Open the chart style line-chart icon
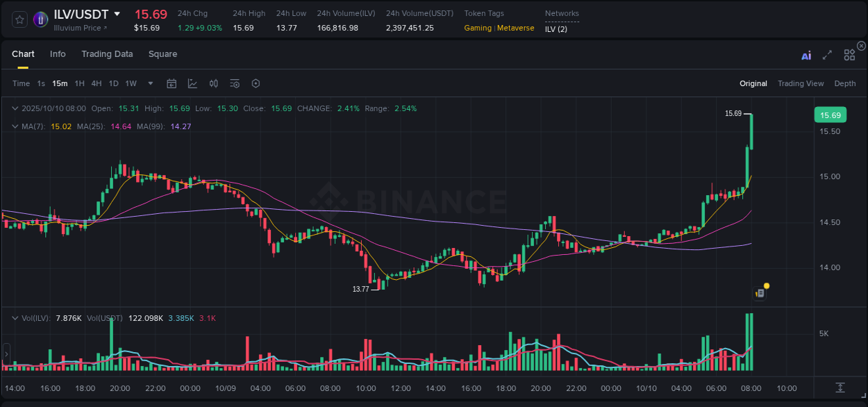Screen dimensions: 868x407 tap(192, 83)
